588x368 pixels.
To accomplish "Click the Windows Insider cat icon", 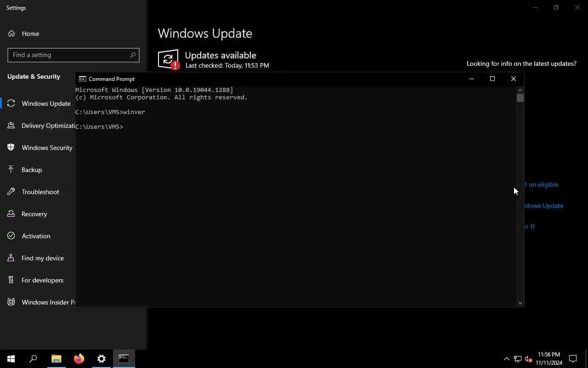I will click(11, 302).
